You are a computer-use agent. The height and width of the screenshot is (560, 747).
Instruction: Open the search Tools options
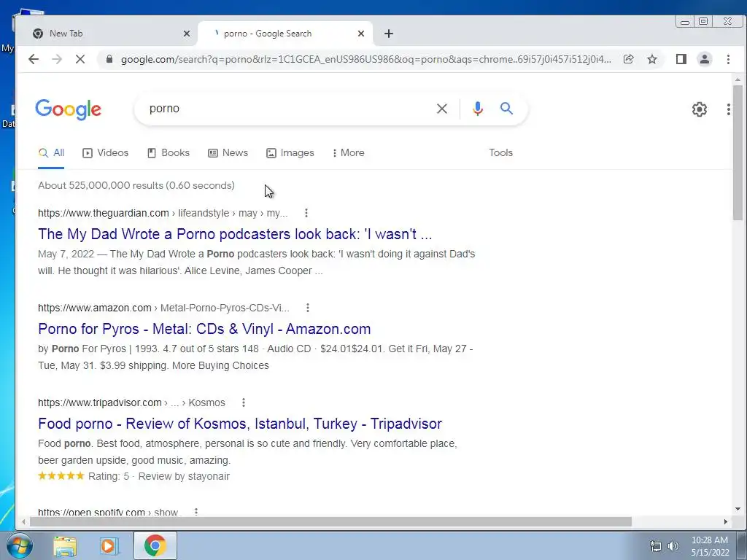click(x=500, y=153)
